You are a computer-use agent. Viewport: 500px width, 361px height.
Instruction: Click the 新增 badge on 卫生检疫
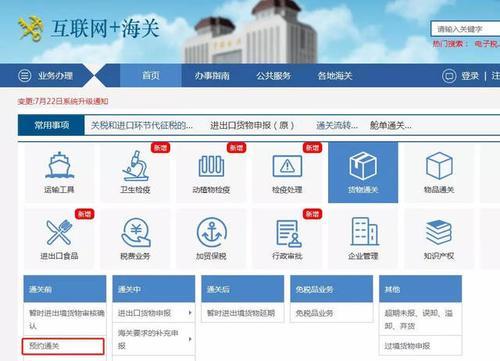160,147
